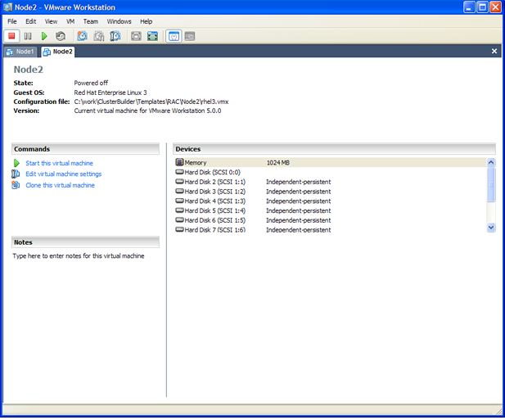
Task: Click the configuration file path rhel3.vmx
Action: pos(151,102)
